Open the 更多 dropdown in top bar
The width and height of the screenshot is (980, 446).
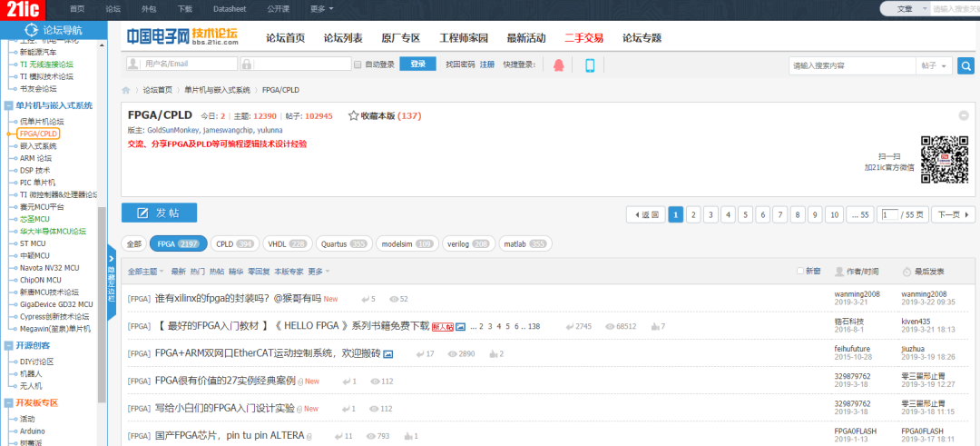(322, 9)
